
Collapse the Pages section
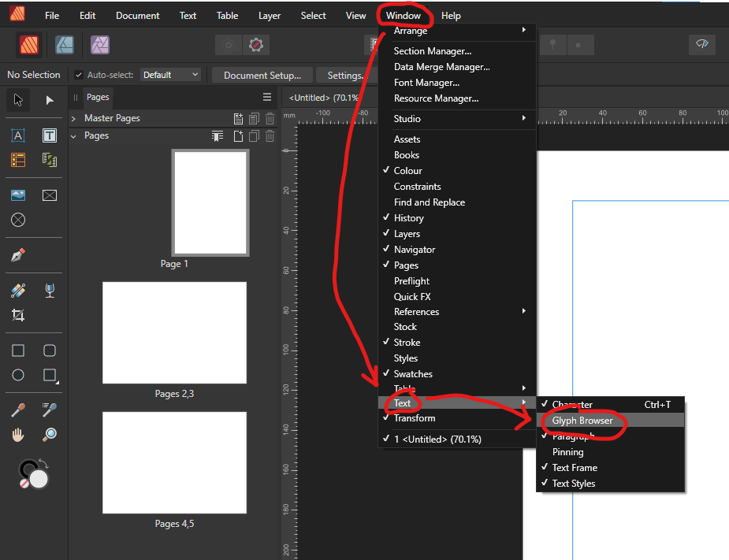pyautogui.click(x=73, y=135)
